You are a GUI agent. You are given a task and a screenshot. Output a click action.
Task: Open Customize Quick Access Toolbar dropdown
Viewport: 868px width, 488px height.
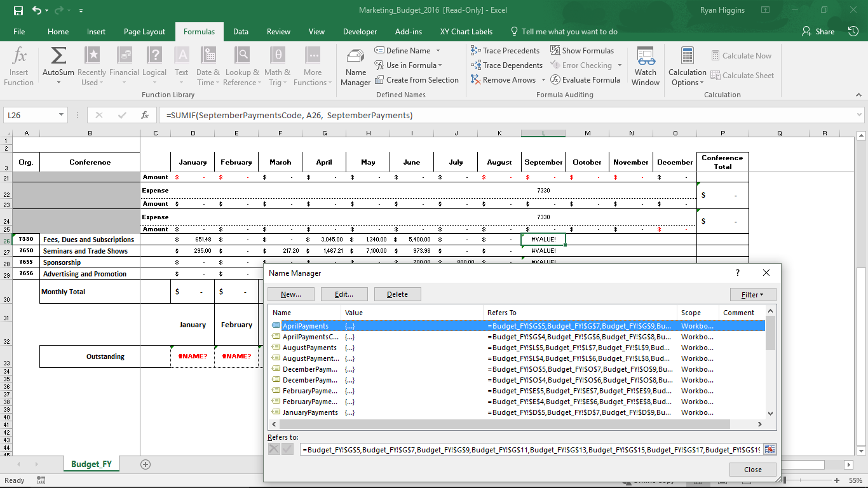click(x=81, y=11)
